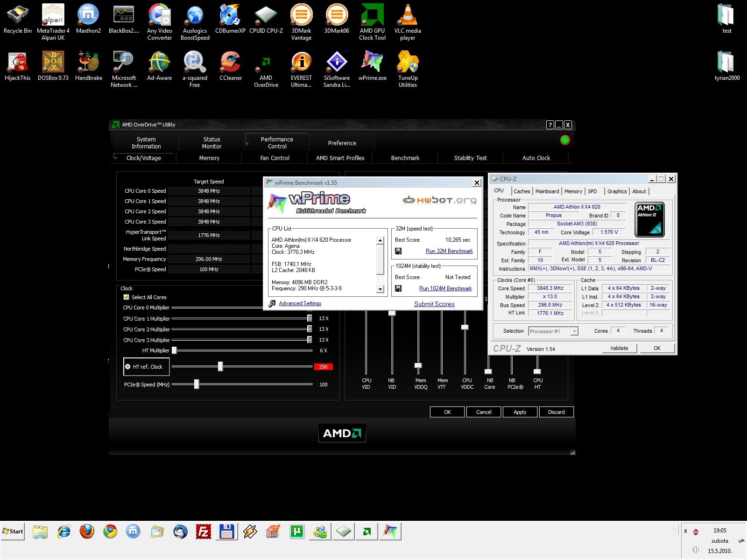This screenshot has width=747, height=560.
Task: Switch to AMD Smart Profiles subtab
Action: 340,158
